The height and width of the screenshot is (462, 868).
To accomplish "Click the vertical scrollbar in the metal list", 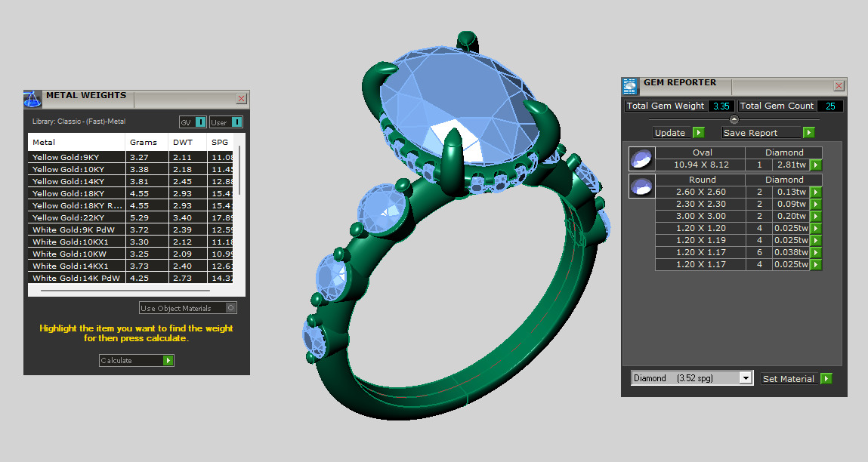I will tap(239, 171).
